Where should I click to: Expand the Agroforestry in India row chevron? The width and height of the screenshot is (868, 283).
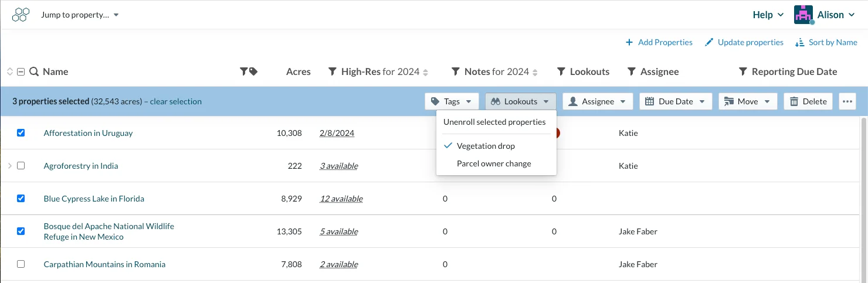click(x=9, y=166)
